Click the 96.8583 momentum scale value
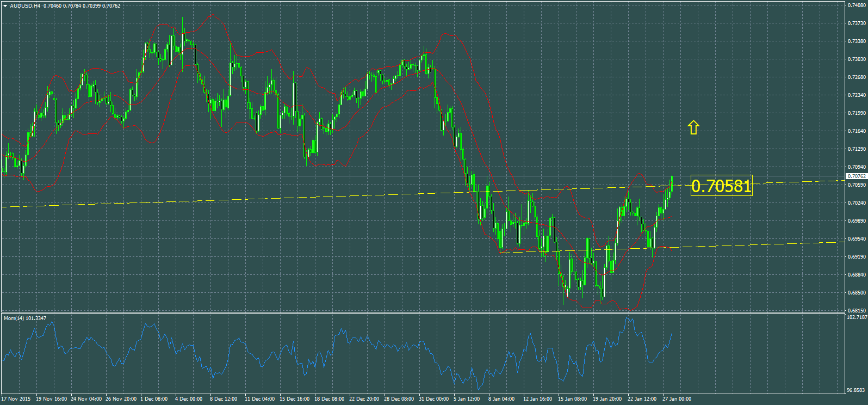The image size is (868, 405). coord(857,390)
